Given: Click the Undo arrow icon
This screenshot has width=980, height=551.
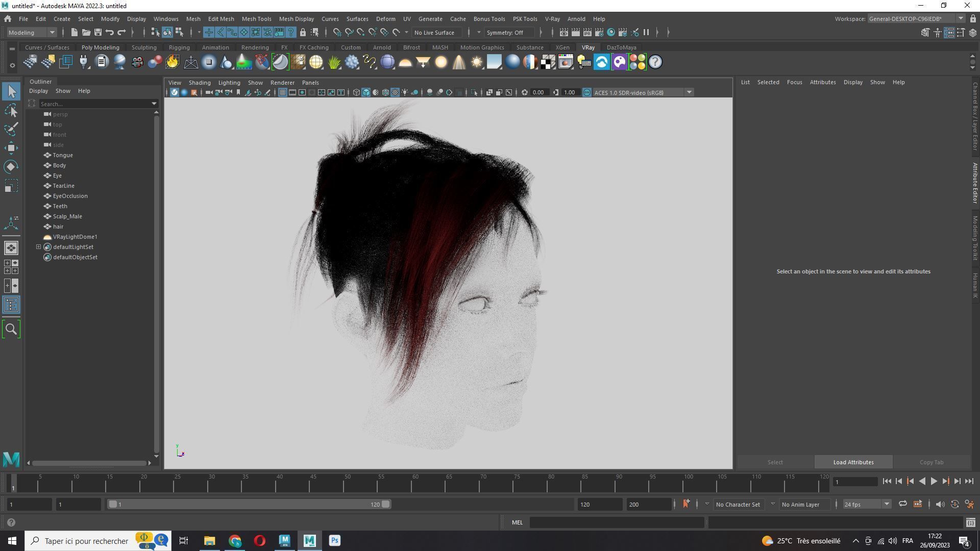Looking at the screenshot, I should pyautogui.click(x=109, y=33).
